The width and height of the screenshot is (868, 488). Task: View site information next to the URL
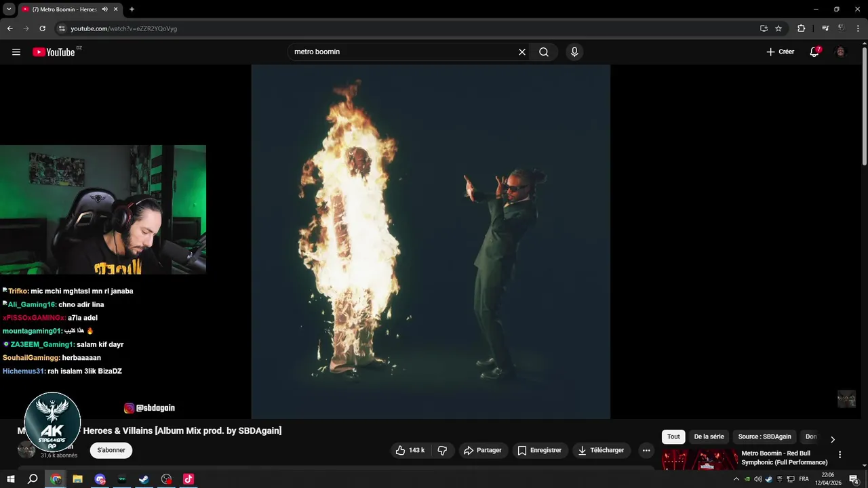(x=61, y=28)
